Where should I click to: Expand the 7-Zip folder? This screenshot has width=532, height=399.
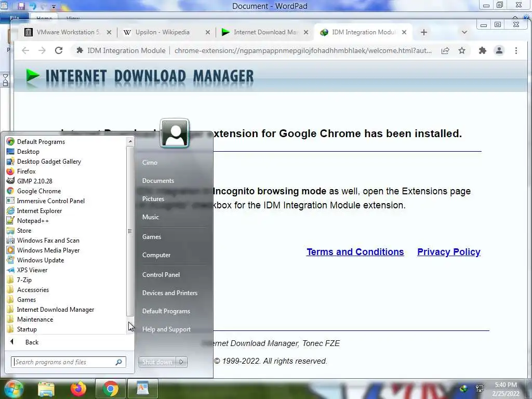click(24, 280)
